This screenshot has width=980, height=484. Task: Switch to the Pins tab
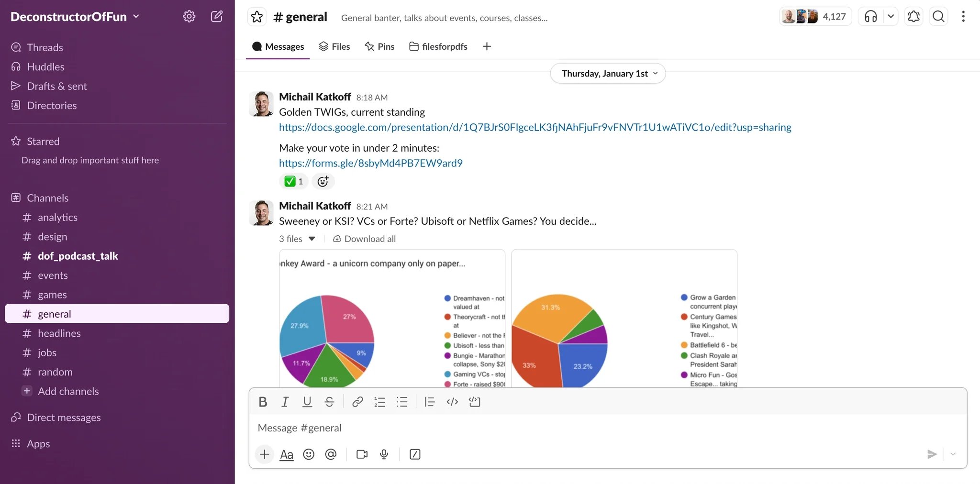click(379, 46)
